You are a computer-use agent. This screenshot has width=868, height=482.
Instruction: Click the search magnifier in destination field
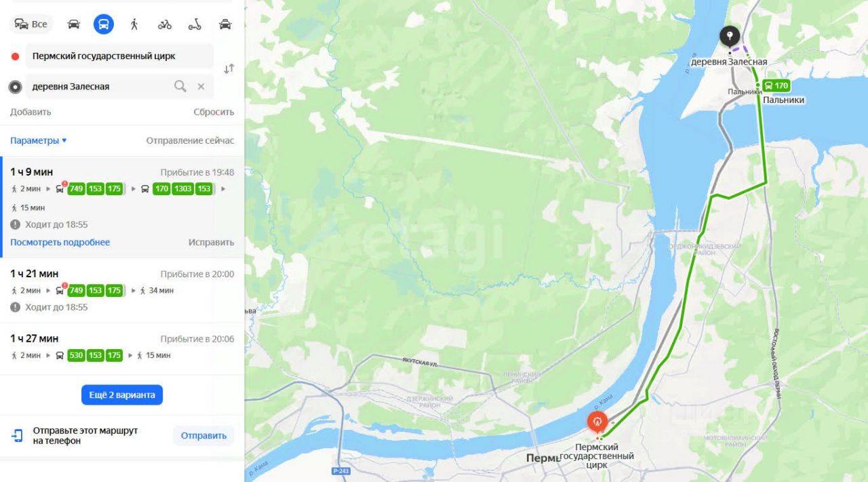180,86
